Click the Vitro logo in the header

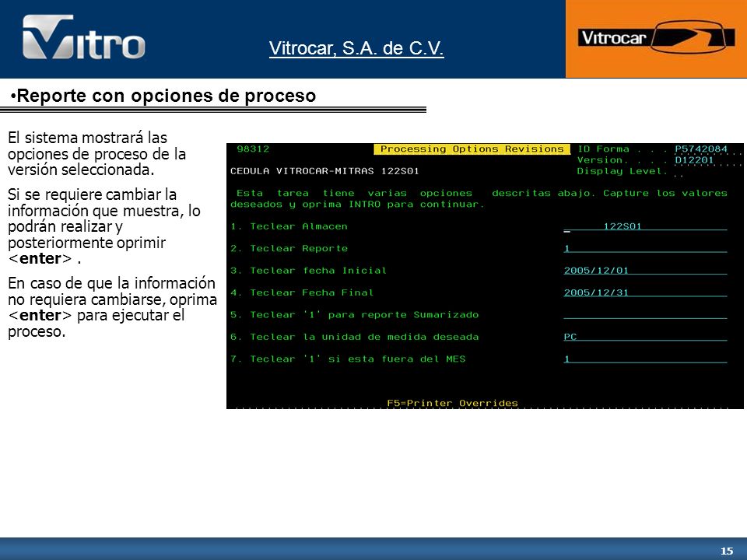pyautogui.click(x=84, y=37)
